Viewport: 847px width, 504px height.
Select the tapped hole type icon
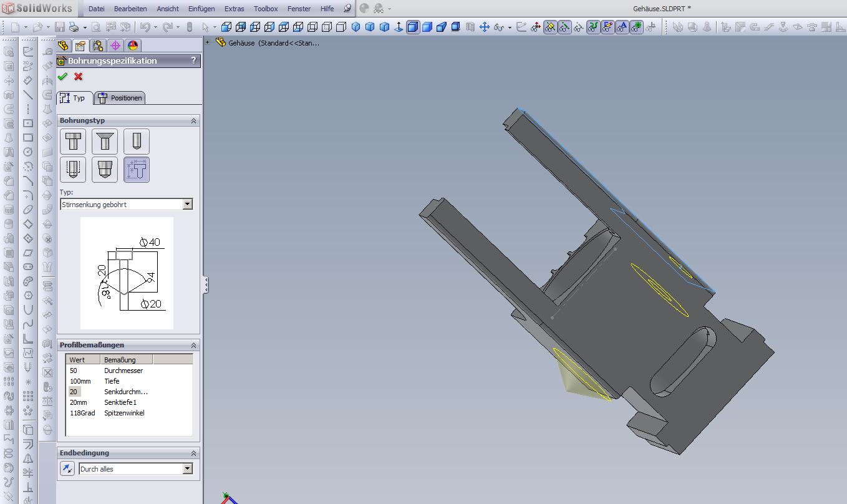pyautogui.click(x=73, y=170)
